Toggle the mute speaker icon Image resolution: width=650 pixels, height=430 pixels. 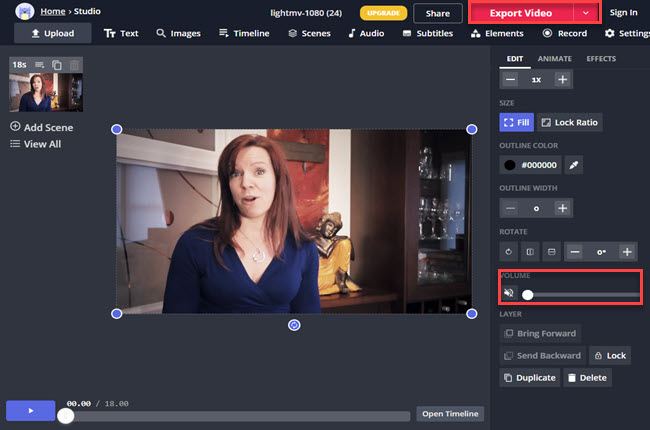pos(509,293)
